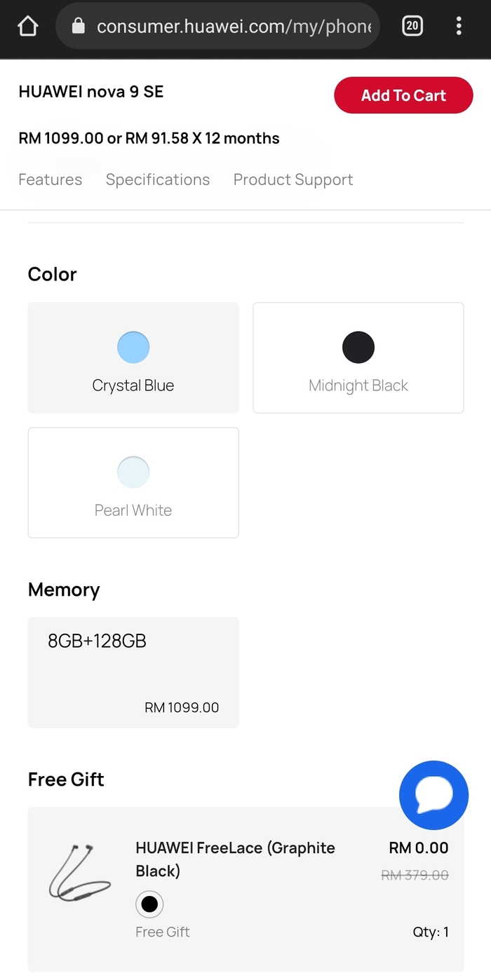Choose the Crystal Blue color option
This screenshot has width=491, height=980.
click(x=133, y=358)
